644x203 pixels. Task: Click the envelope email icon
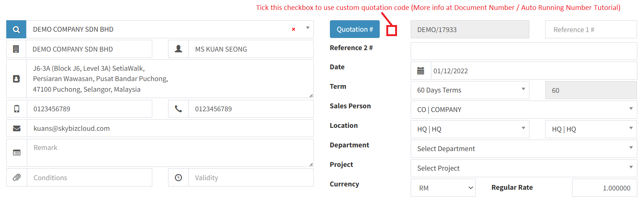click(x=17, y=128)
